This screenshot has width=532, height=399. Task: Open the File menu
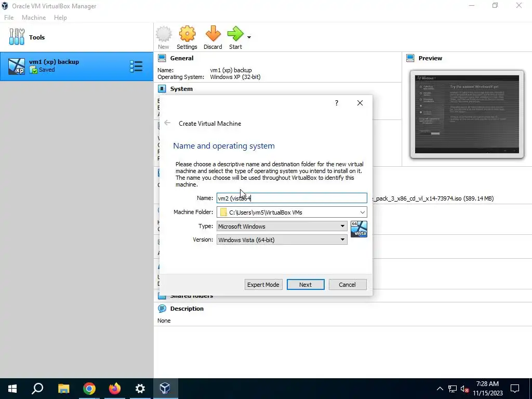click(9, 18)
